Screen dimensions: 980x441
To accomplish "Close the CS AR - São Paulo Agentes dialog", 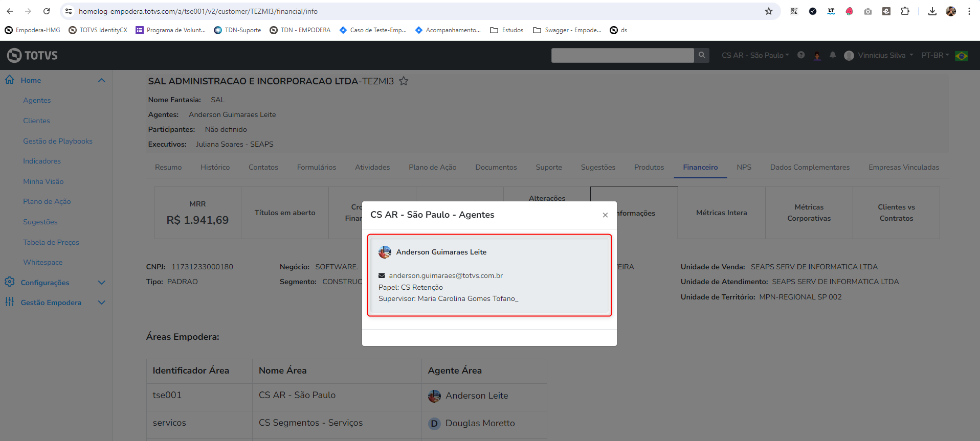I will coord(605,215).
